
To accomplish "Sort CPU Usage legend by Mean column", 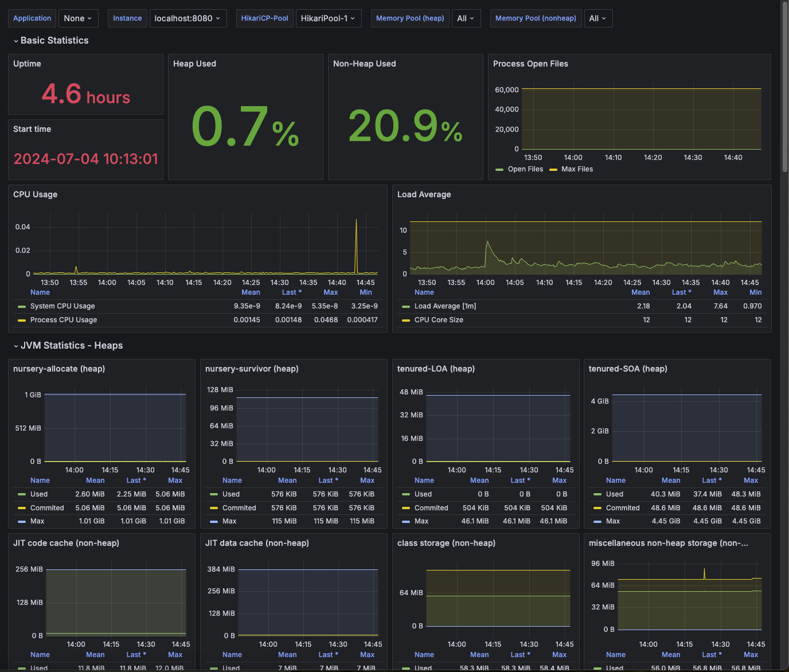I will (x=251, y=292).
